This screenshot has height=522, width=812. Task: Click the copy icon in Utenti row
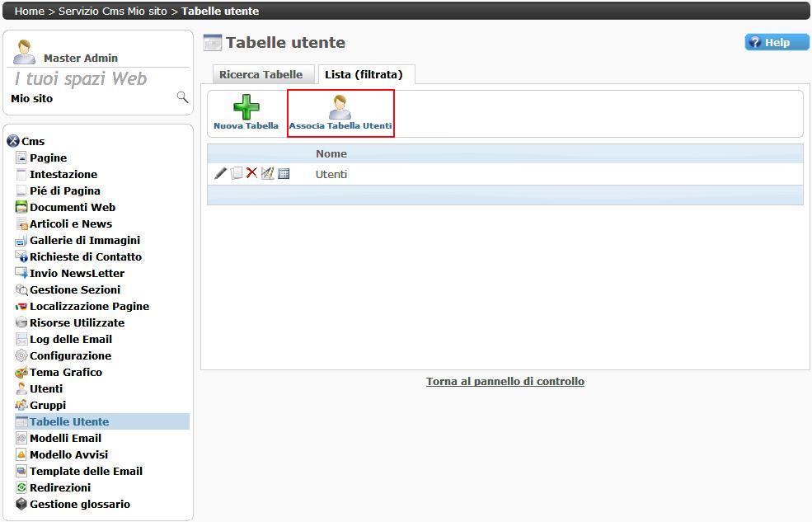coord(237,174)
